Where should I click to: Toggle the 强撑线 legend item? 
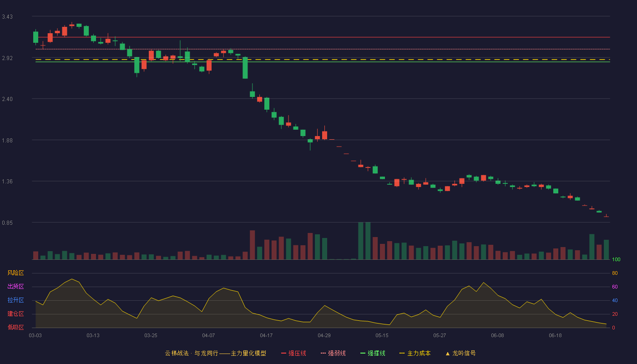click(373, 353)
